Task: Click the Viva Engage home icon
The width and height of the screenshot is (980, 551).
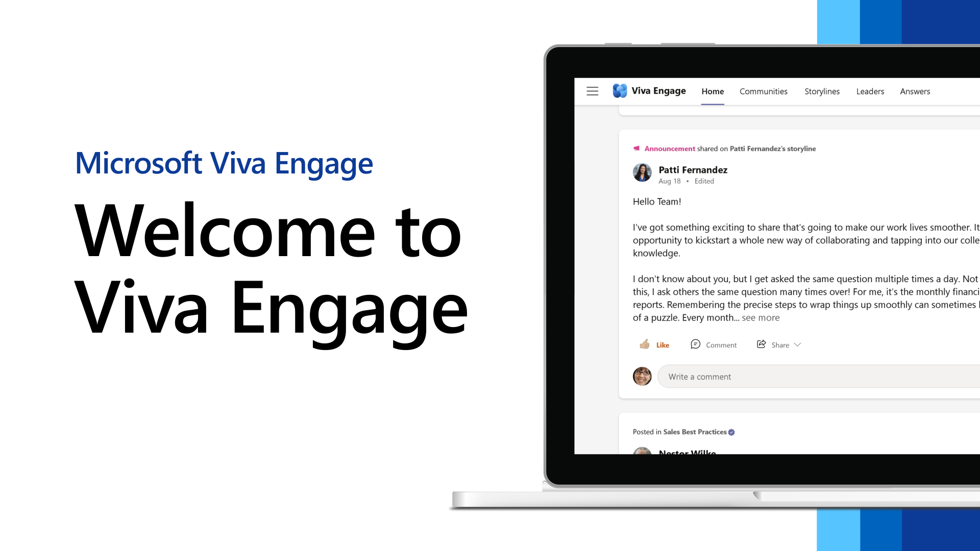Action: tap(620, 91)
